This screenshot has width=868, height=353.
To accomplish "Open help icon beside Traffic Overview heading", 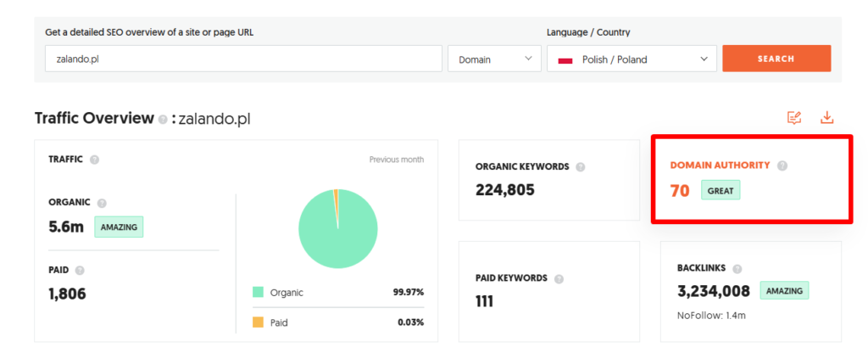I will click(x=162, y=119).
